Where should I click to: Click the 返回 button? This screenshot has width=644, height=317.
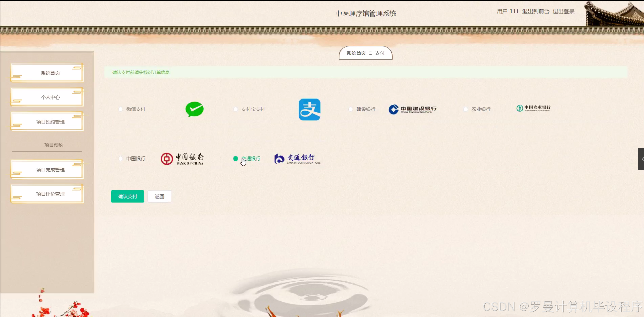pyautogui.click(x=159, y=196)
